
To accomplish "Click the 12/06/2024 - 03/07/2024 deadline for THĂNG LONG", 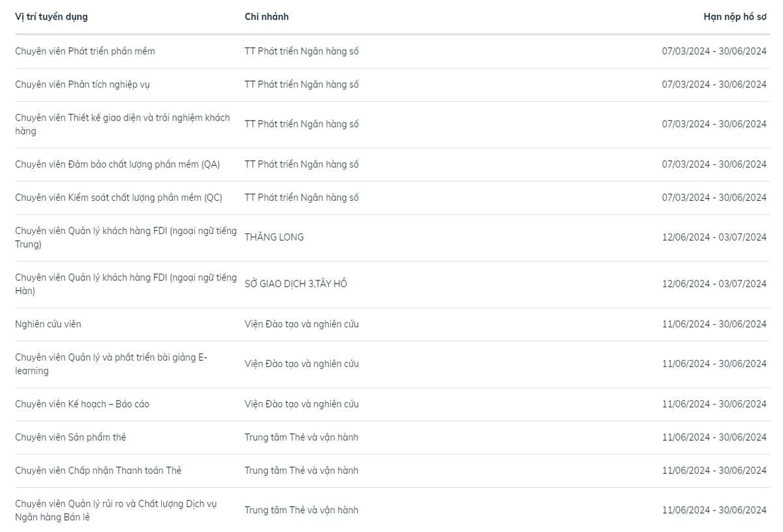I will click(714, 237).
